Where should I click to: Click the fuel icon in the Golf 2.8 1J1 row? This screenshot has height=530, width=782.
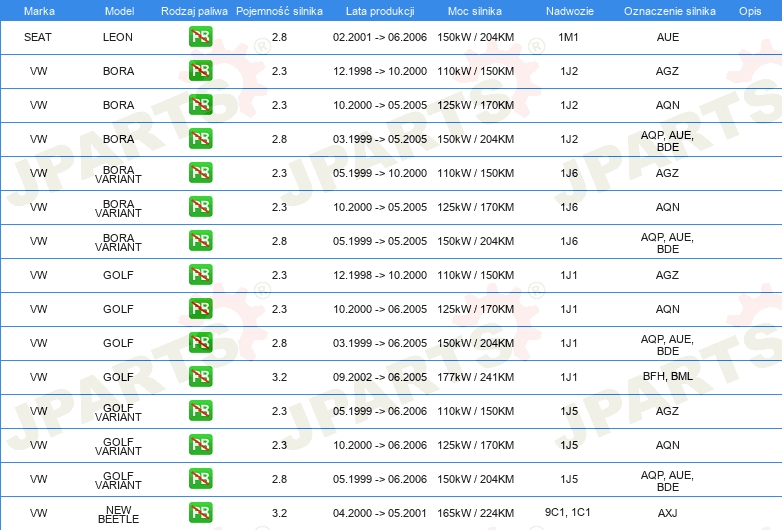click(200, 343)
